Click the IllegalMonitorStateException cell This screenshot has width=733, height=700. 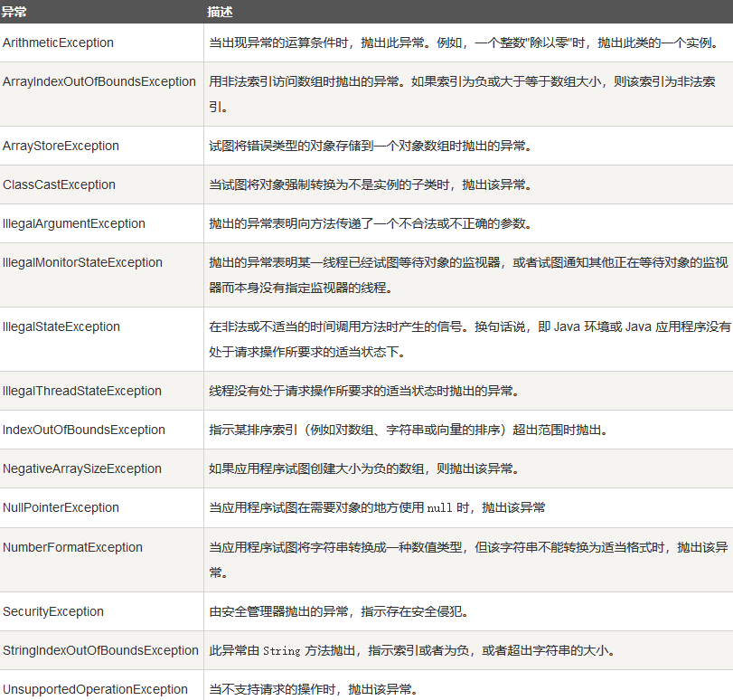click(83, 262)
